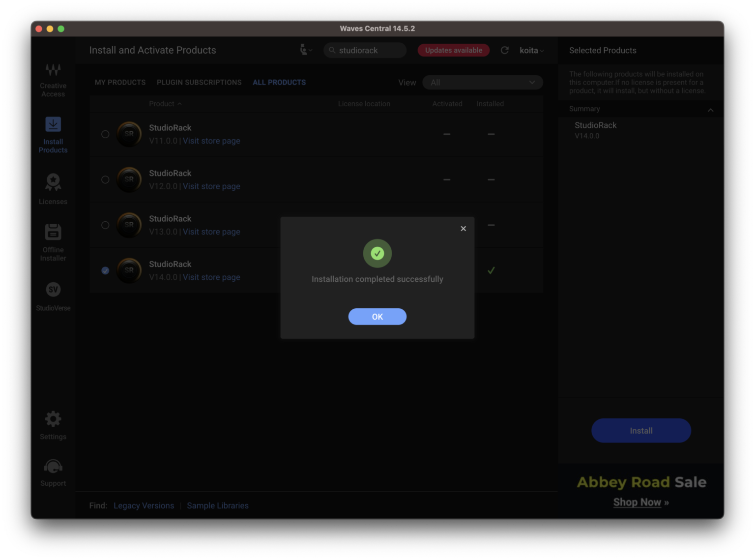The image size is (755, 560).
Task: Switch to the Plugin Subscriptions tab
Action: [x=199, y=83]
